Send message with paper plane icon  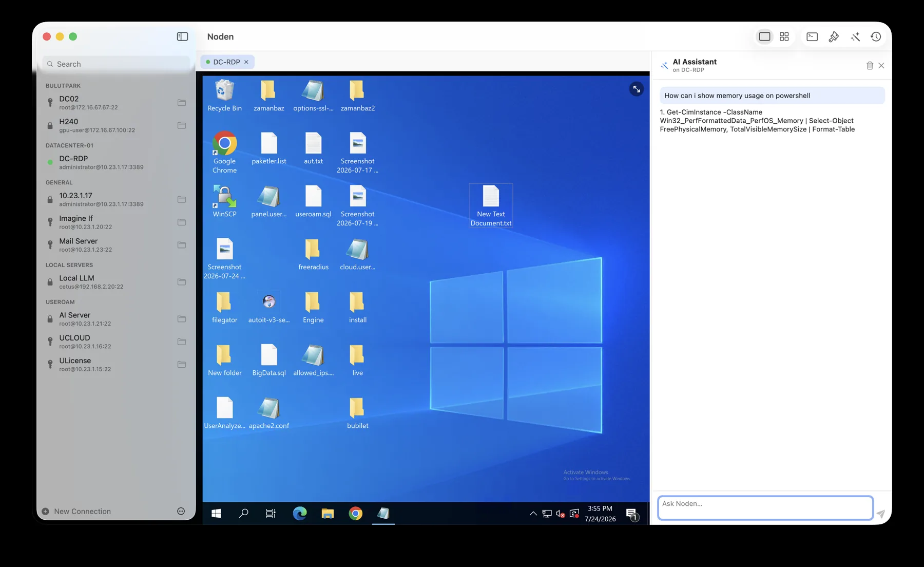coord(881,514)
